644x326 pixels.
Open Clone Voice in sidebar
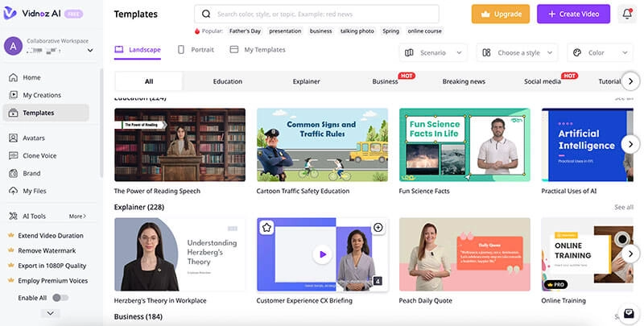(x=38, y=155)
